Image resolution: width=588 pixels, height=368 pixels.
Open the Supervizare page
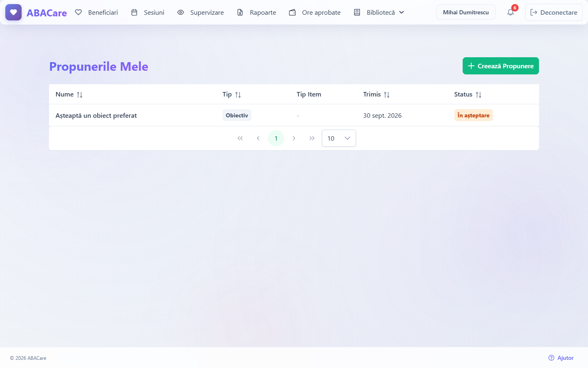click(x=200, y=12)
